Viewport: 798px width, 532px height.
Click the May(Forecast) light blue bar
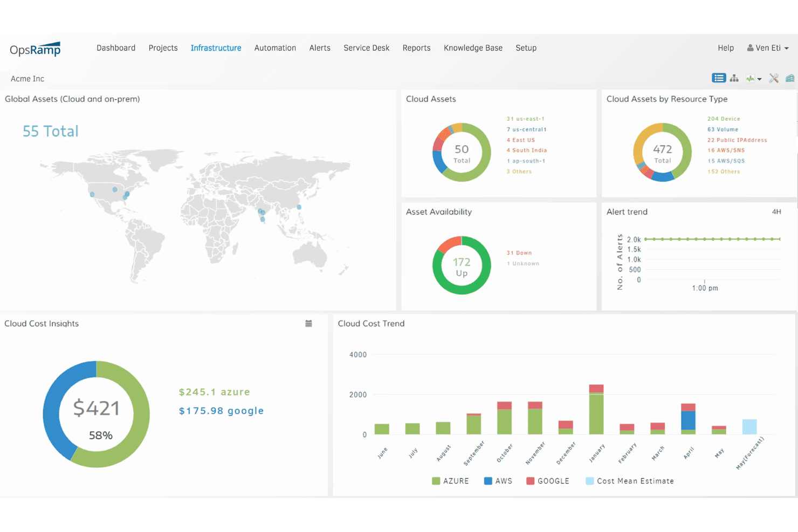tap(749, 427)
